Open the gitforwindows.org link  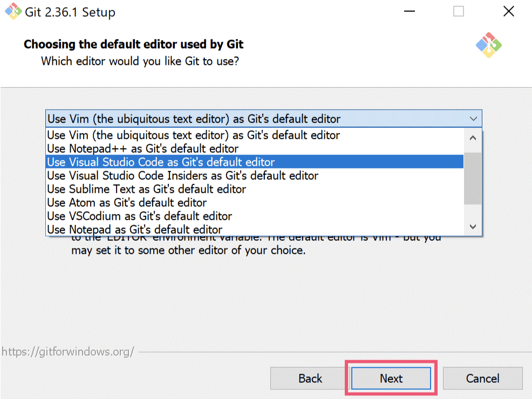pos(67,351)
